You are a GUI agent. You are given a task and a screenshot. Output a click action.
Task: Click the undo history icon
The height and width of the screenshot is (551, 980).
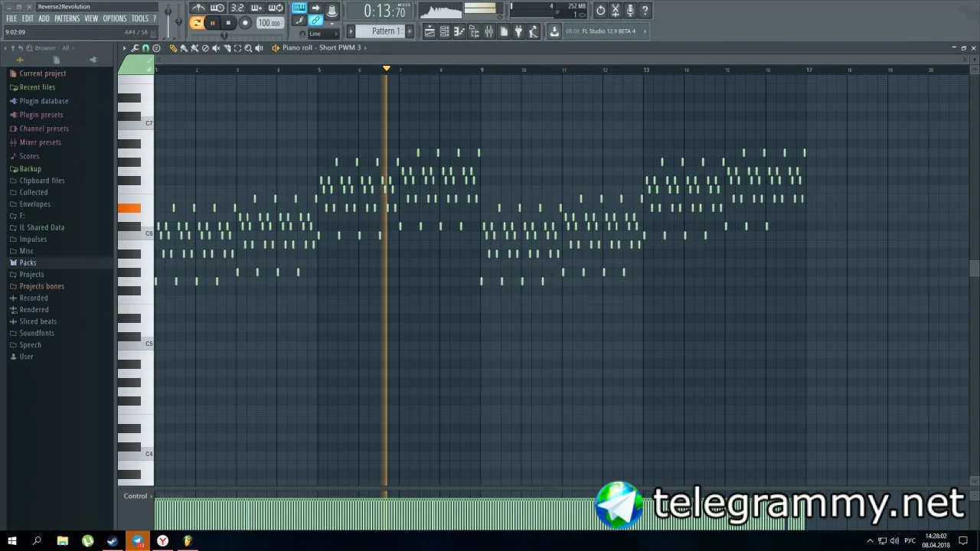coord(600,11)
